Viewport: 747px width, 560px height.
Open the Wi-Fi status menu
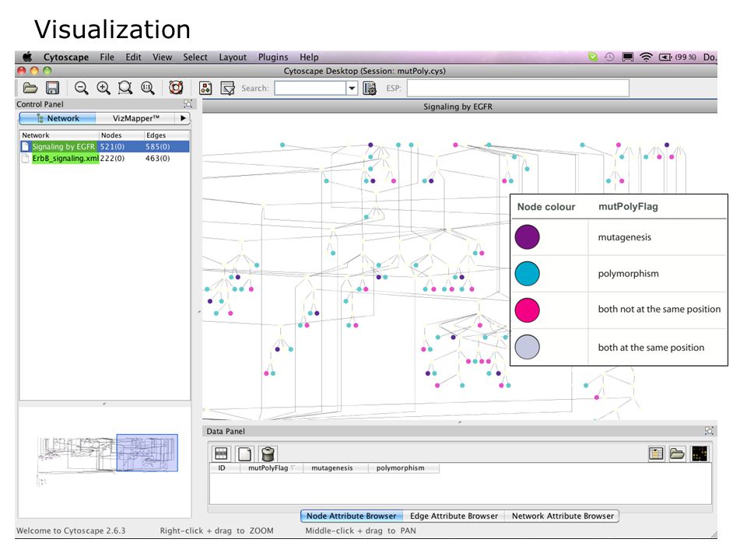click(646, 57)
